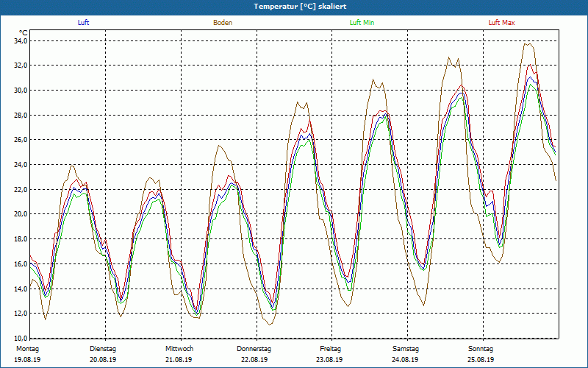Click the '24,0' y-axis label
This screenshot has width=588, height=368.
[21, 164]
